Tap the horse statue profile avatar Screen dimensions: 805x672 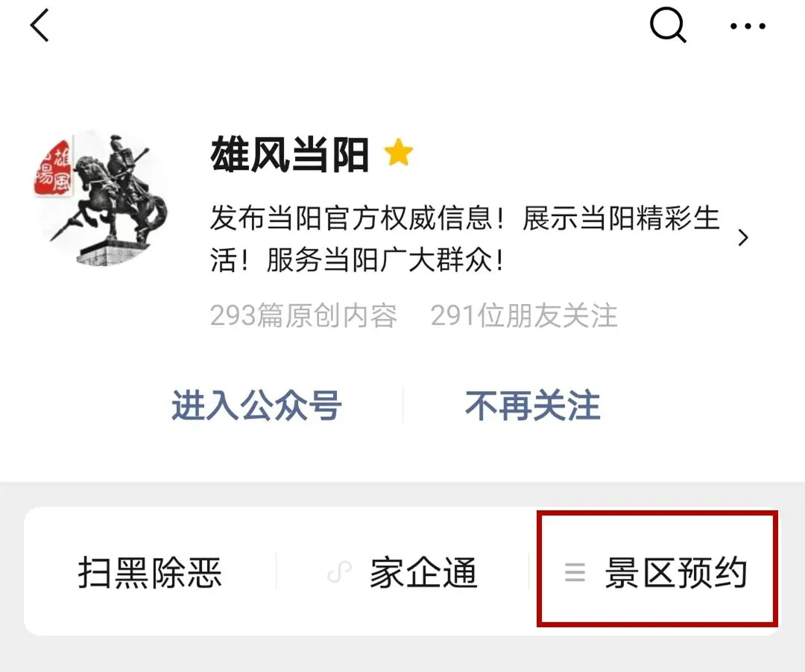pos(101,199)
